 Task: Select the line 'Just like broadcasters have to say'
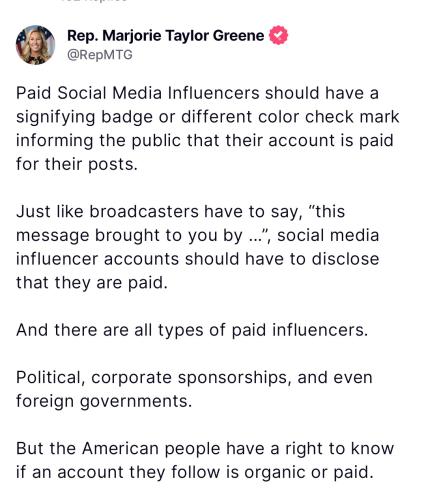pyautogui.click(x=180, y=212)
